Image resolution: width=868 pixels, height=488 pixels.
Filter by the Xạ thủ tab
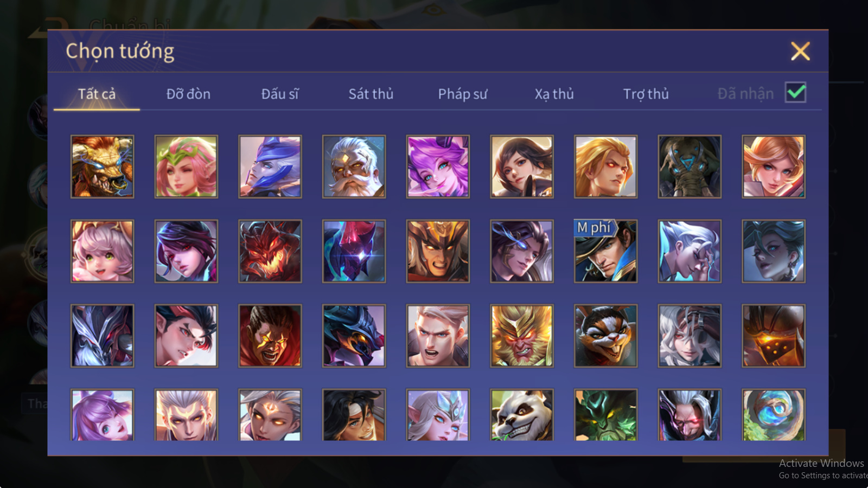coord(554,94)
